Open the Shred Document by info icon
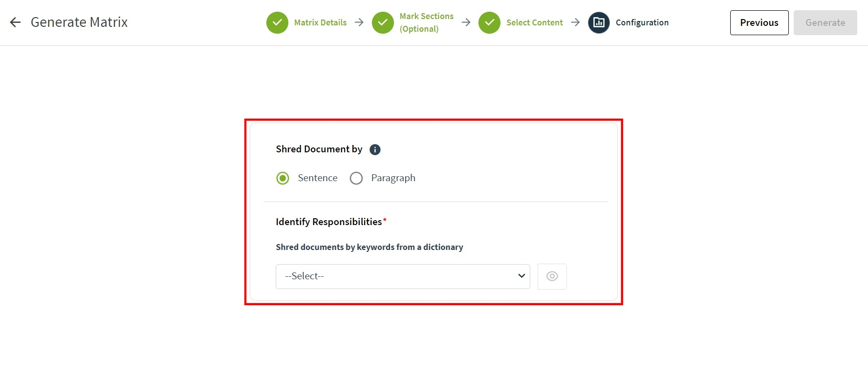Viewport: 868px width, 374px height. (375, 149)
